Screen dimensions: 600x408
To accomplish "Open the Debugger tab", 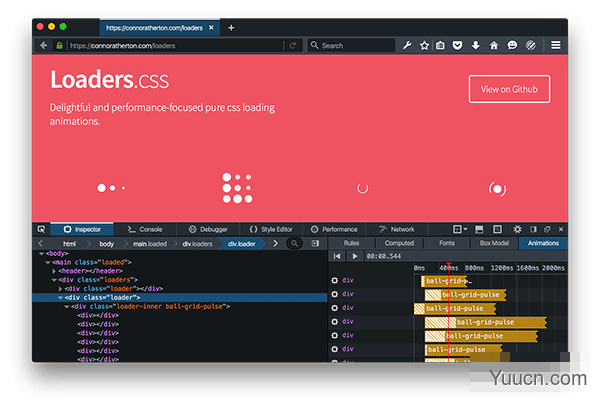I will tap(208, 229).
